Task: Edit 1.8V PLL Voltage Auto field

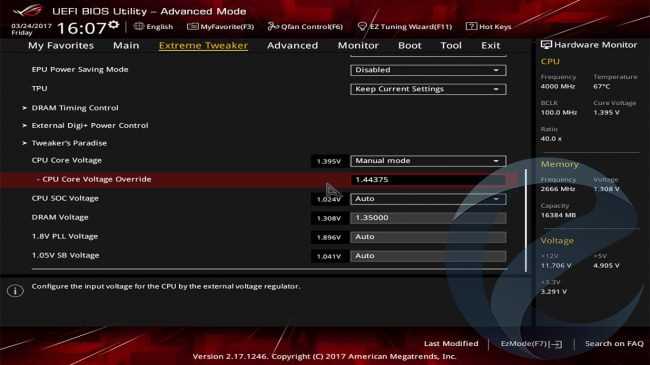Action: point(428,237)
